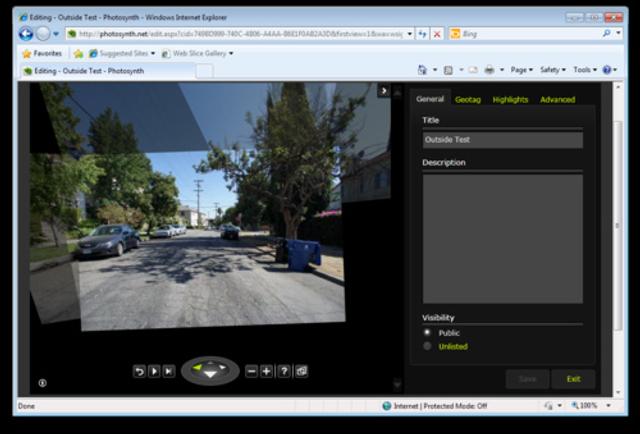Switch to the Geotag tab
The image size is (640, 434).
coord(467,99)
